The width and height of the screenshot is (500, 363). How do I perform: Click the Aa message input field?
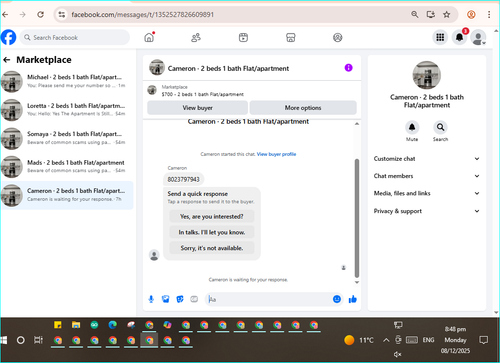pyautogui.click(x=268, y=299)
